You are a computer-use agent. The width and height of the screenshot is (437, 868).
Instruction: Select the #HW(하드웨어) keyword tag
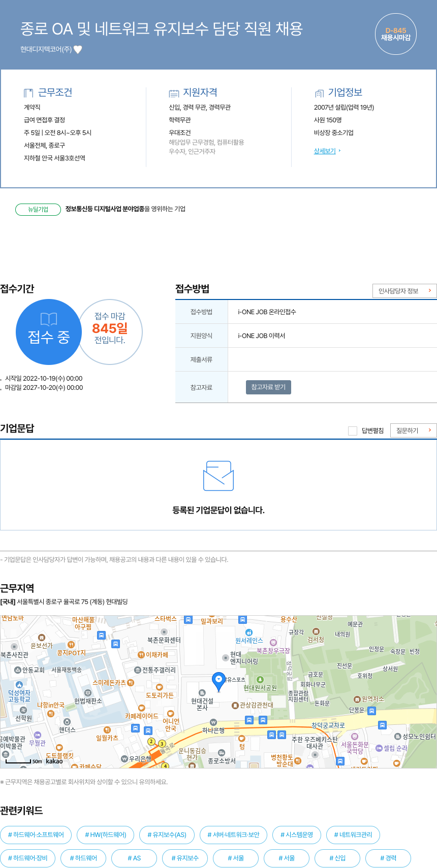pos(105,834)
